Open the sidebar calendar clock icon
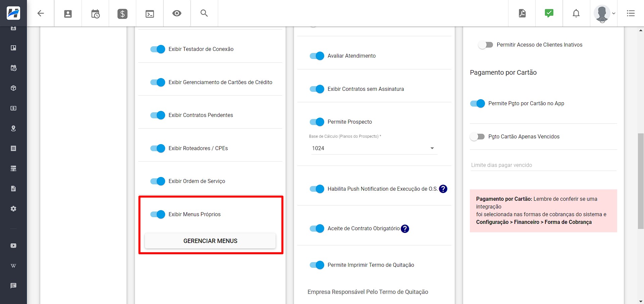The height and width of the screenshot is (304, 644). point(13,68)
